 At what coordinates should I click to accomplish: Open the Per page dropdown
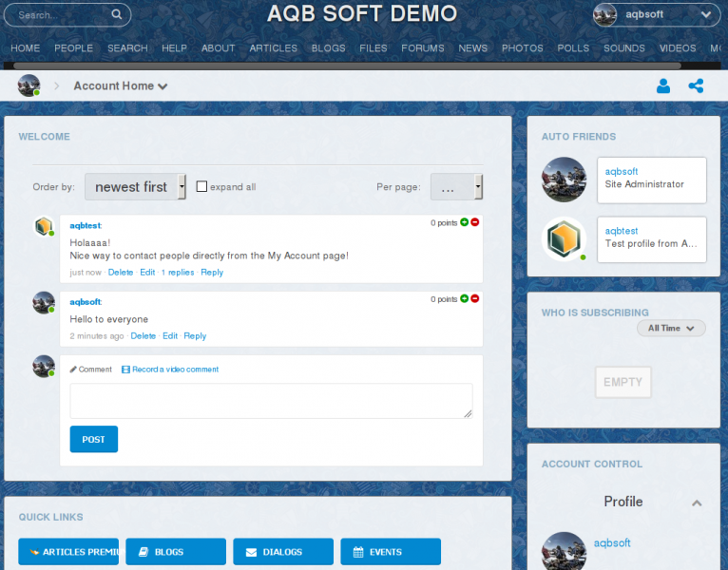[x=456, y=187]
